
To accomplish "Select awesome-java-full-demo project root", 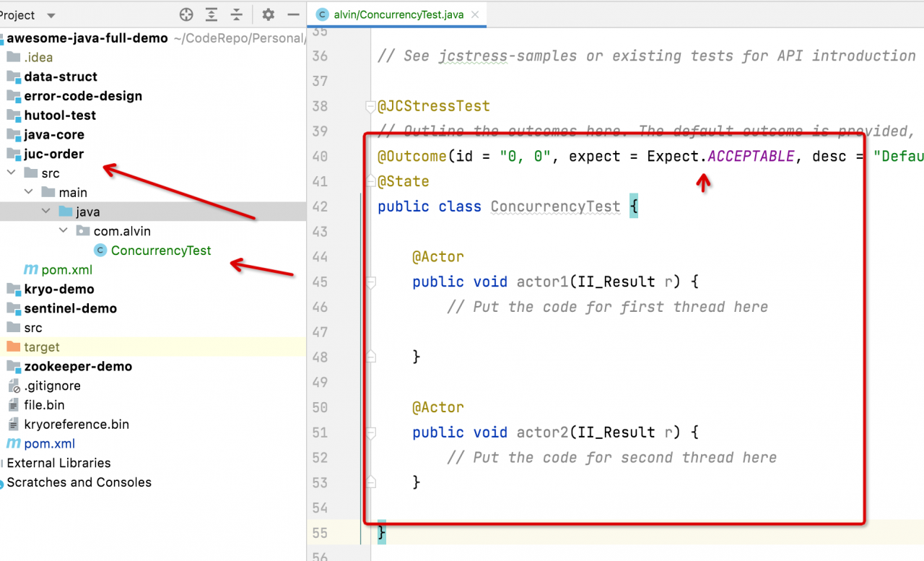I will pyautogui.click(x=87, y=38).
